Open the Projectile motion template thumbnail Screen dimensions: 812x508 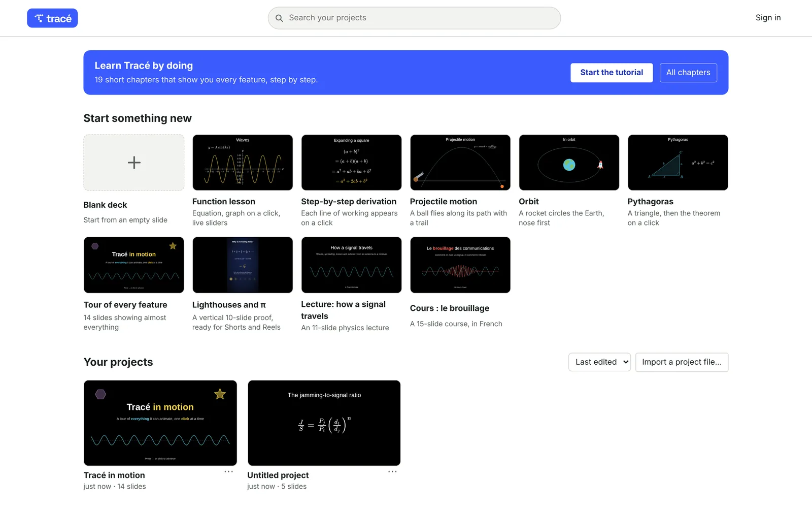tap(460, 163)
